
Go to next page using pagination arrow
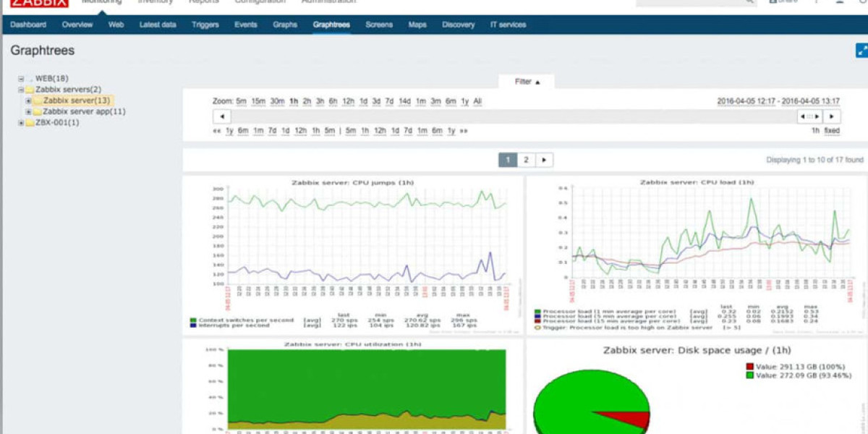pyautogui.click(x=544, y=160)
